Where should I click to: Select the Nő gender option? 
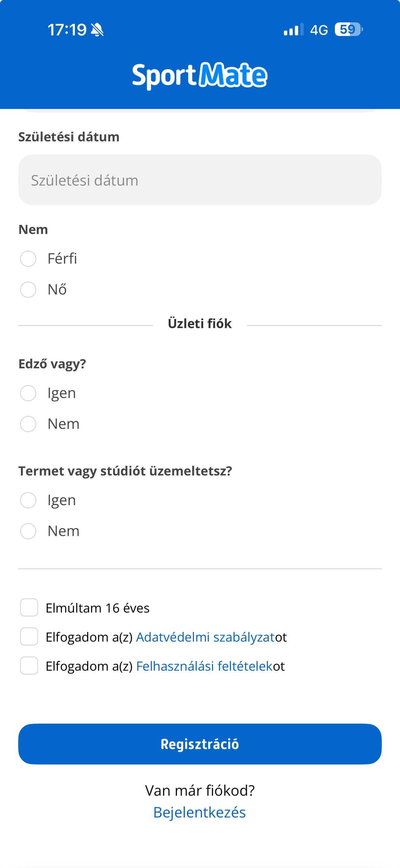point(28,289)
